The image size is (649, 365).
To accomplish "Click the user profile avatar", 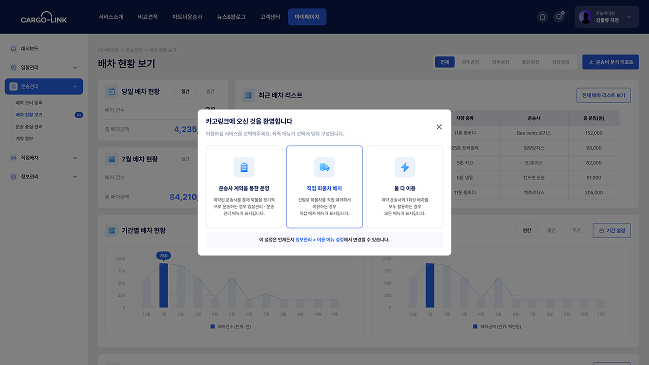I will pos(585,17).
